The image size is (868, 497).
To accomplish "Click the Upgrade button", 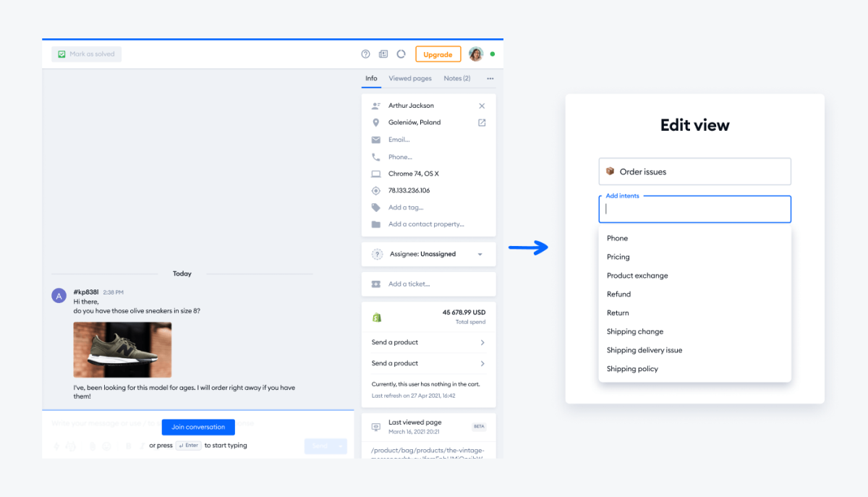I will 438,54.
